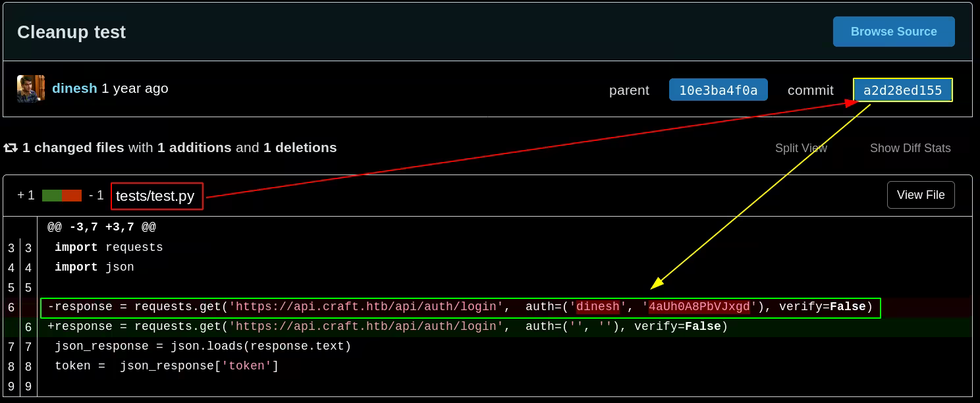Click the tests/test.py file name
This screenshot has width=980, height=403.
pyautogui.click(x=155, y=196)
